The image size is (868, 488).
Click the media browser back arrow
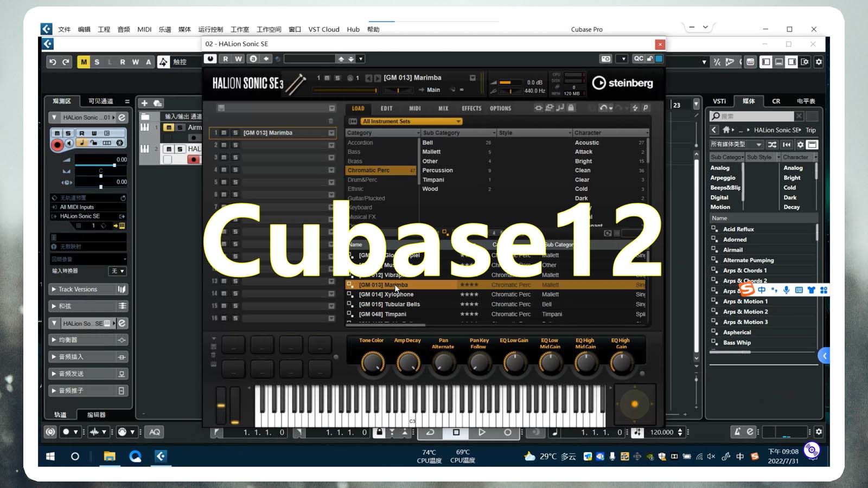714,130
